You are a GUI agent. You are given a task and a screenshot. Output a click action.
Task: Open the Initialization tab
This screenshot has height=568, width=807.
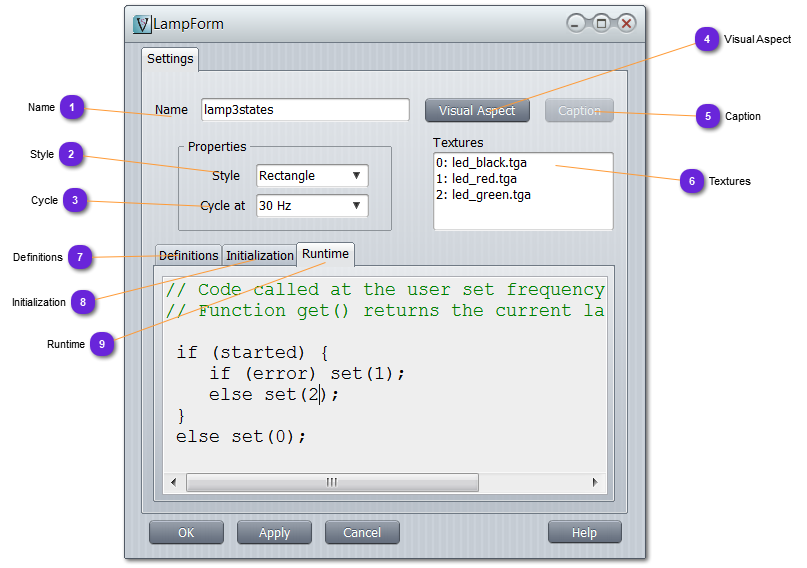(259, 256)
